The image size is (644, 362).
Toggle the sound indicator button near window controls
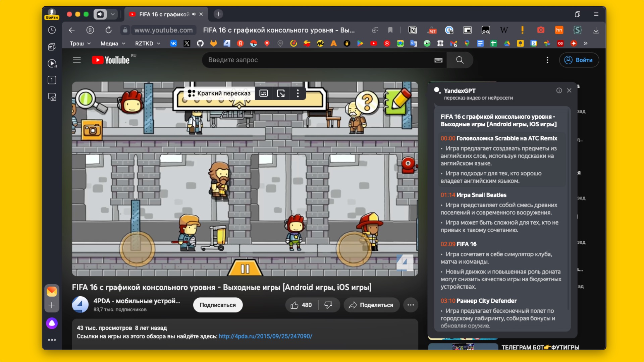[x=100, y=14]
